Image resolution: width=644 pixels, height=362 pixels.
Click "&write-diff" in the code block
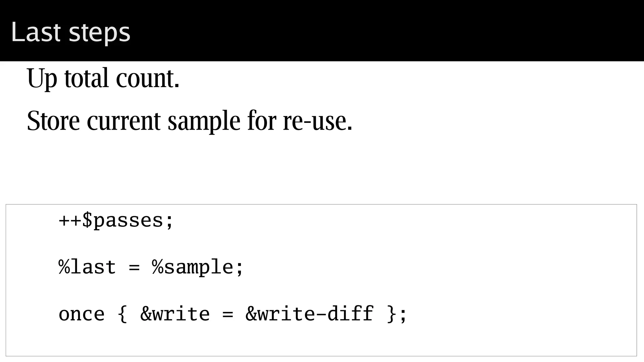coord(309,314)
